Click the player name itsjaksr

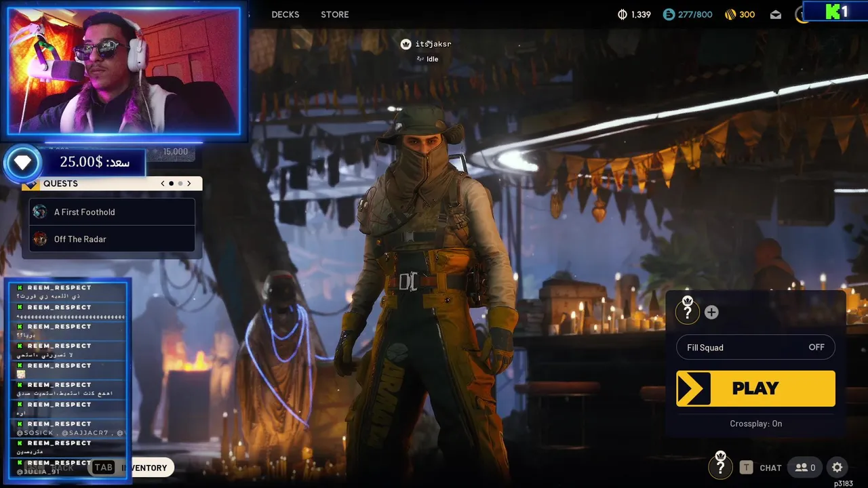pyautogui.click(x=433, y=44)
